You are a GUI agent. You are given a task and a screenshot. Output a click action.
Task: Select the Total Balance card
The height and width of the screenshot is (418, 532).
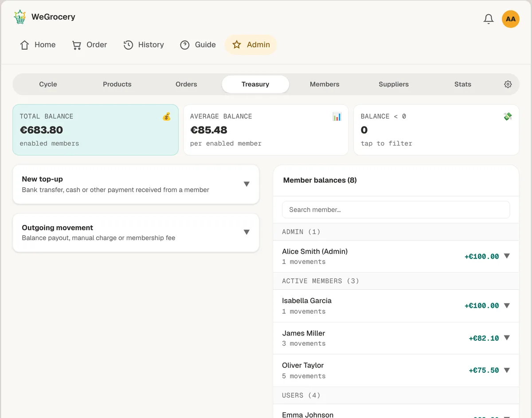(95, 130)
